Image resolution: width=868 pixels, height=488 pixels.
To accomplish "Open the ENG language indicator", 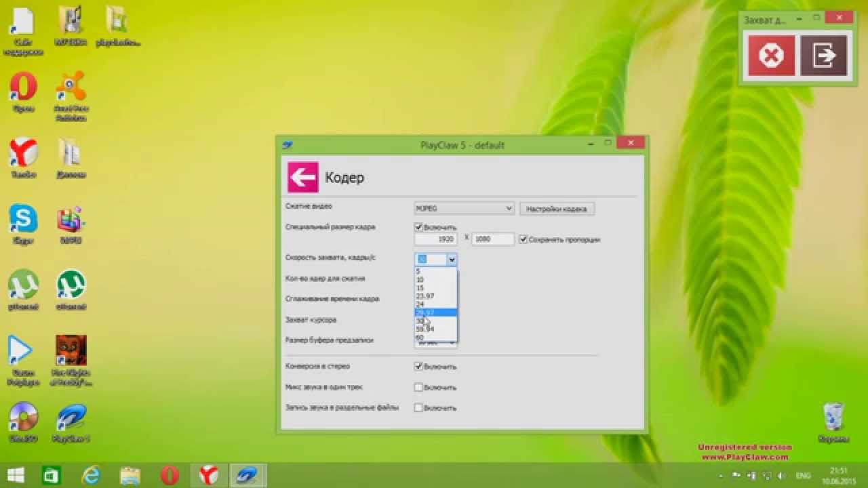I will coord(803,476).
